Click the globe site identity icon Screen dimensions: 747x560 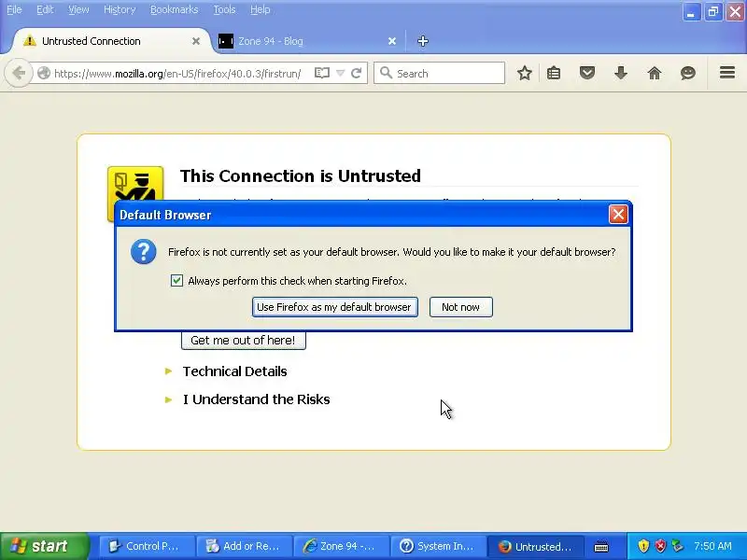tap(44, 73)
